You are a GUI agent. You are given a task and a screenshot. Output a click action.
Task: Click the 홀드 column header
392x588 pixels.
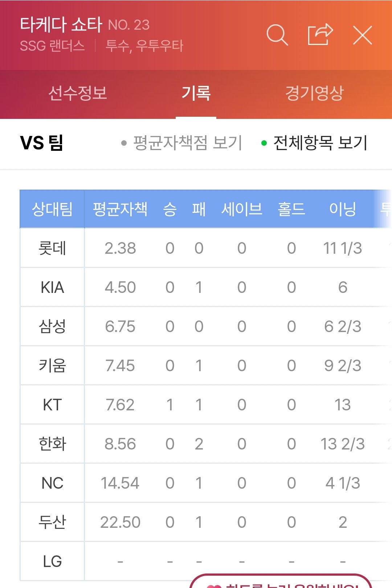coord(291,209)
